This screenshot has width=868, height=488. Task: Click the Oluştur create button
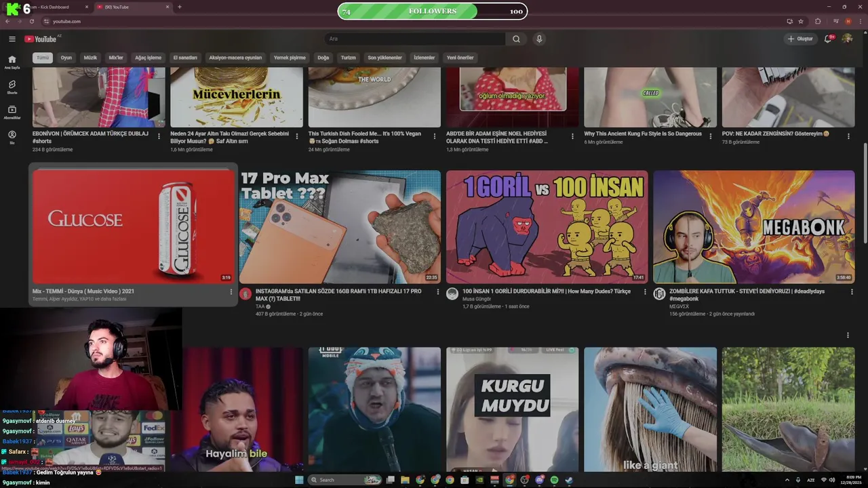click(x=800, y=39)
